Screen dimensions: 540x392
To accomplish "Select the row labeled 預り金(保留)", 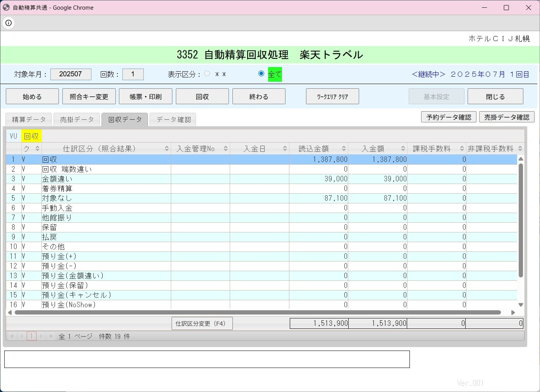I will (261, 285).
